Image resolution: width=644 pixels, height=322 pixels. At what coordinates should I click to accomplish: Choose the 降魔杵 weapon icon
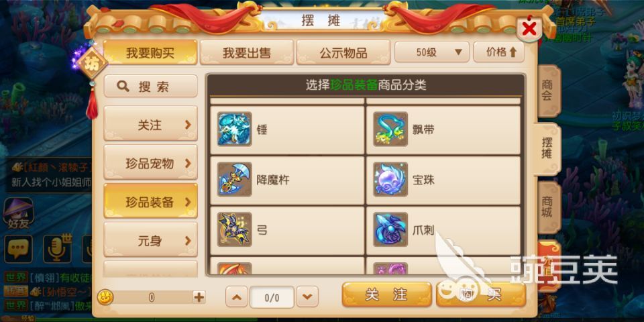tap(235, 179)
